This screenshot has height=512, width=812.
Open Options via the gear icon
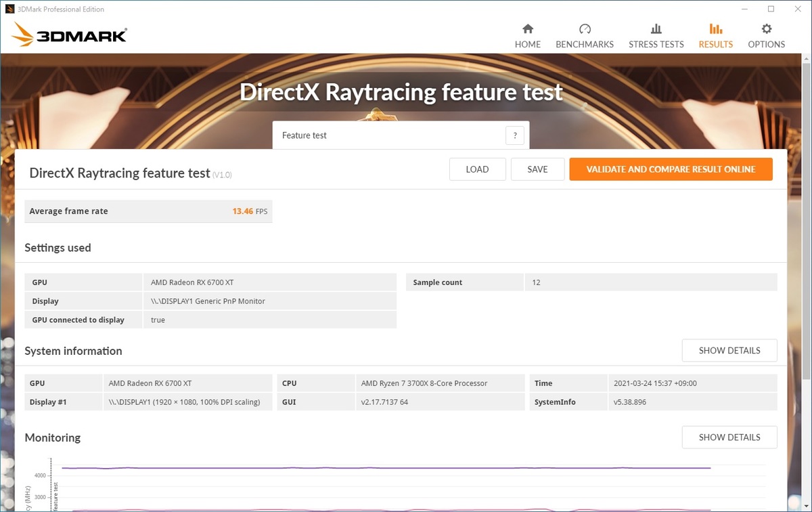[x=767, y=29]
